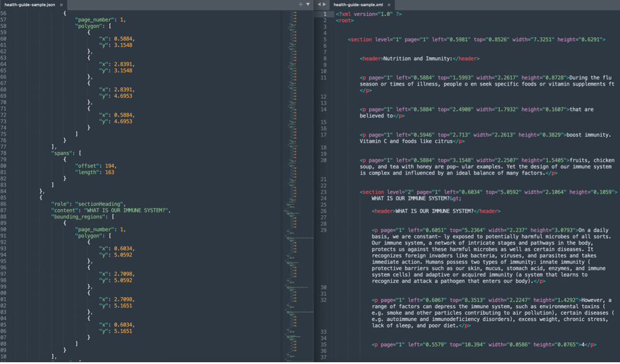Image resolution: width=620 pixels, height=364 pixels.
Task: Click line number 86 in the JSON gutter
Action: click(3, 204)
